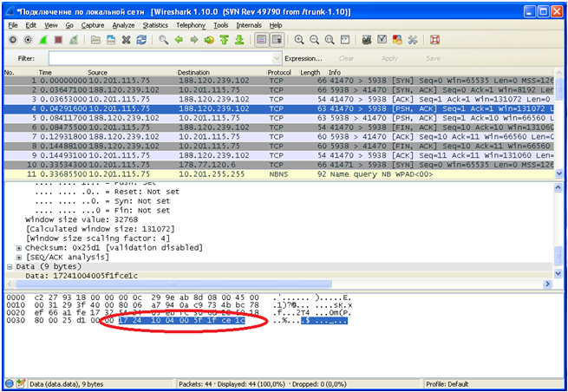568x392 pixels.
Task: Open Help lifebuoy icon
Action: pos(434,40)
